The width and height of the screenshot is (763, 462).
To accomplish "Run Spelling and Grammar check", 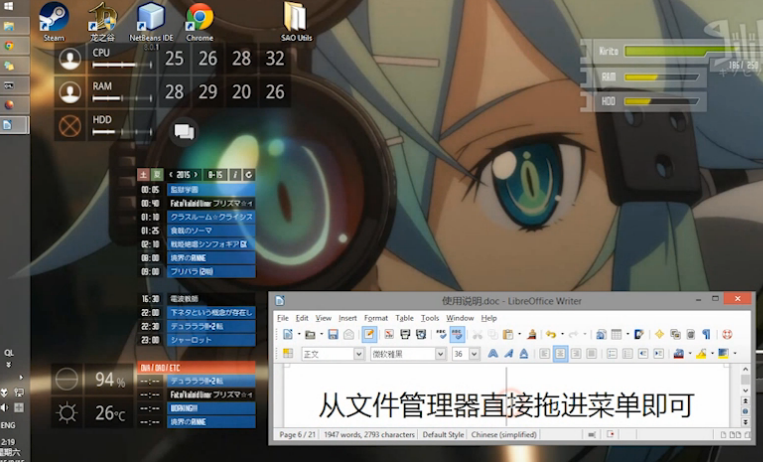I will [x=441, y=334].
